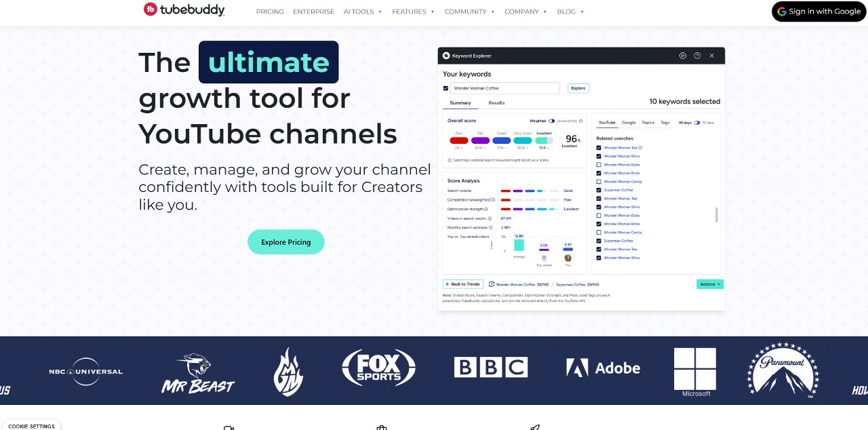This screenshot has width=868, height=430.
Task: Uncheck the box beside the Wonder Woman Coffee field
Action: [446, 88]
